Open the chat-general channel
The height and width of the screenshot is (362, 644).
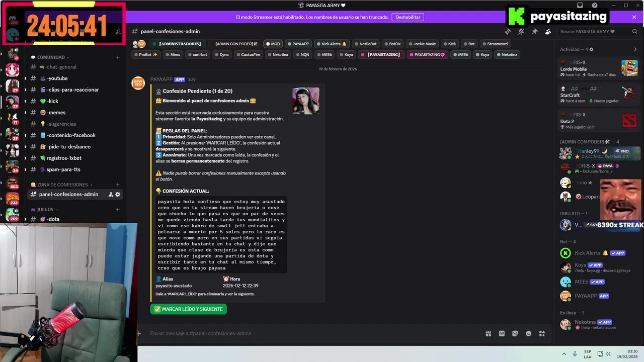(75, 67)
